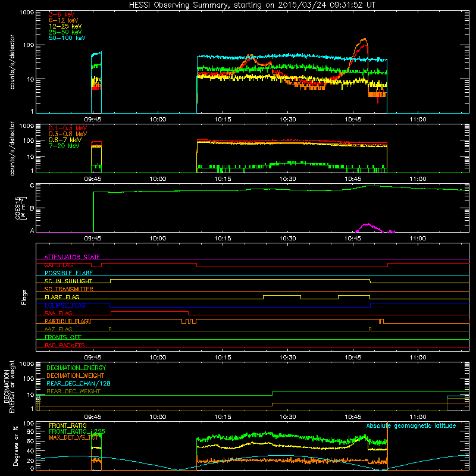Select the GAP_FLAG label
476x476 pixels.
(x=58, y=265)
